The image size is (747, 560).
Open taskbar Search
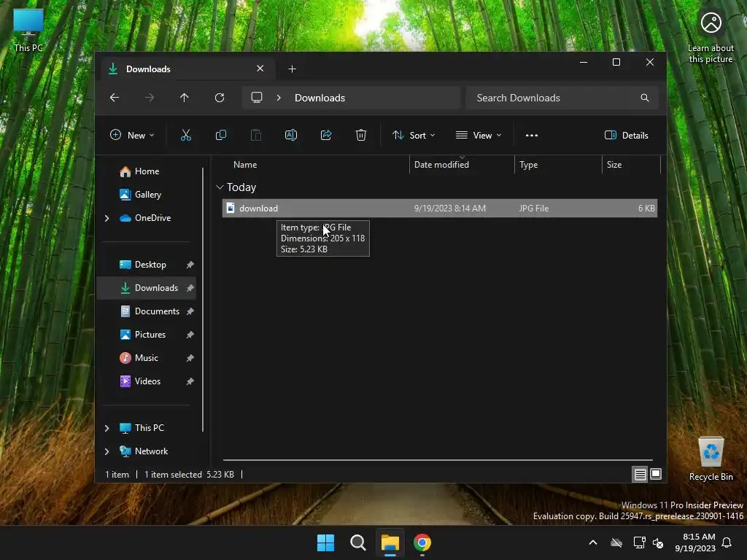pos(357,542)
